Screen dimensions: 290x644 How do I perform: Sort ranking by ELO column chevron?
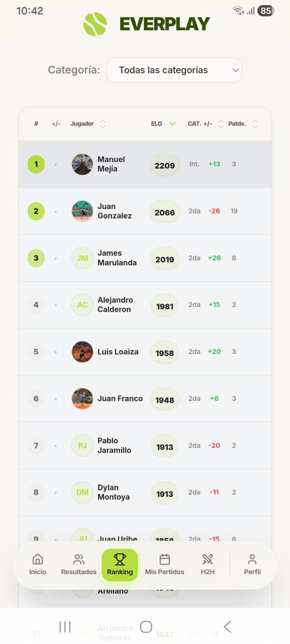(172, 124)
